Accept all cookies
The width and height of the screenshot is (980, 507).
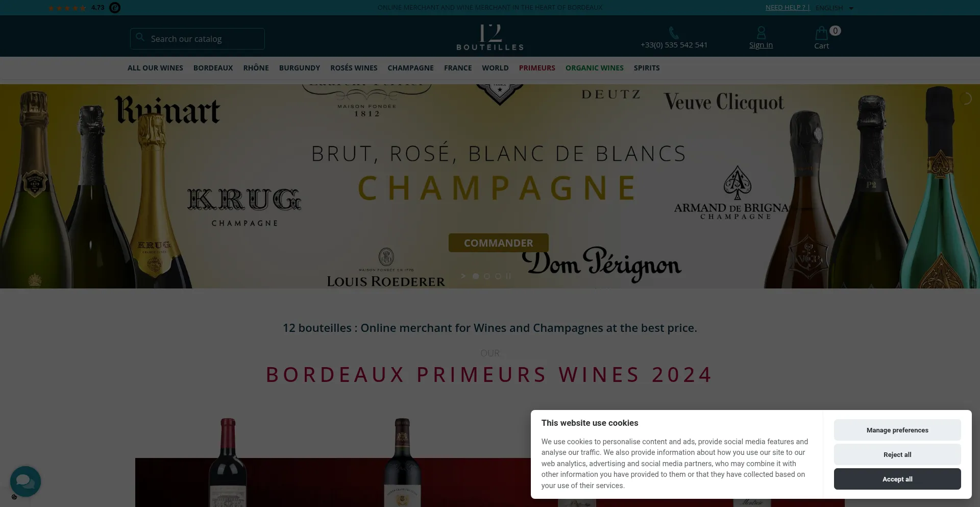click(897, 479)
